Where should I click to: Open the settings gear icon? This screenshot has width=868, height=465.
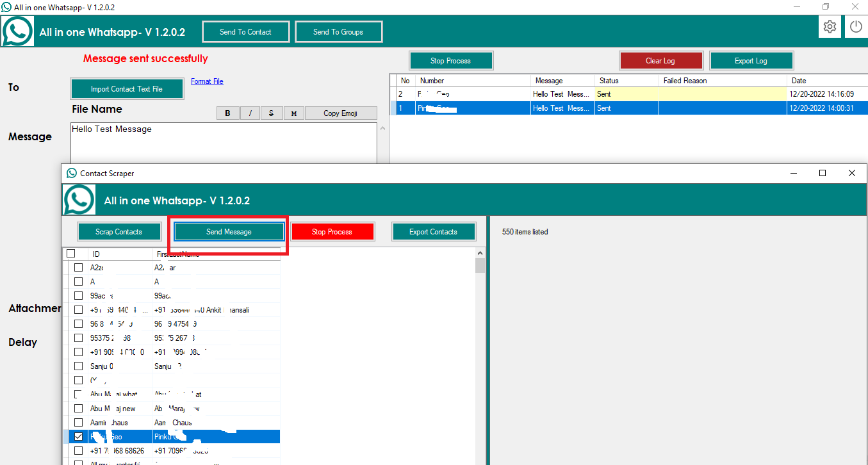830,27
